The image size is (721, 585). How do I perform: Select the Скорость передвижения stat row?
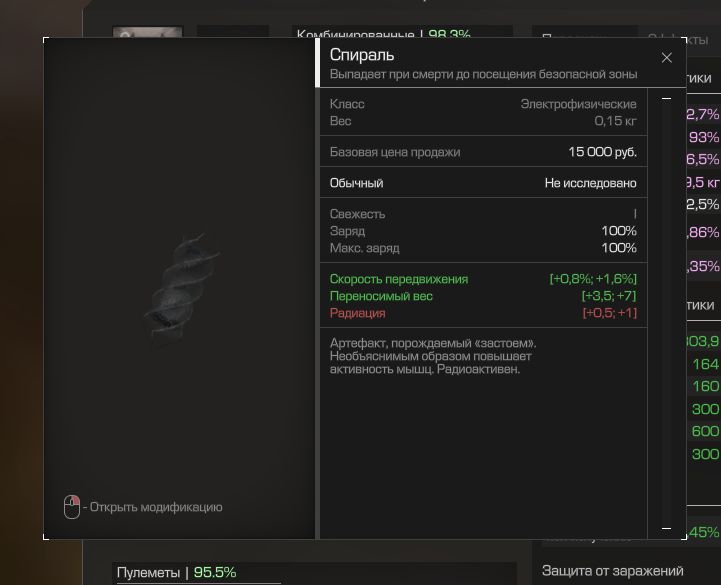[483, 279]
